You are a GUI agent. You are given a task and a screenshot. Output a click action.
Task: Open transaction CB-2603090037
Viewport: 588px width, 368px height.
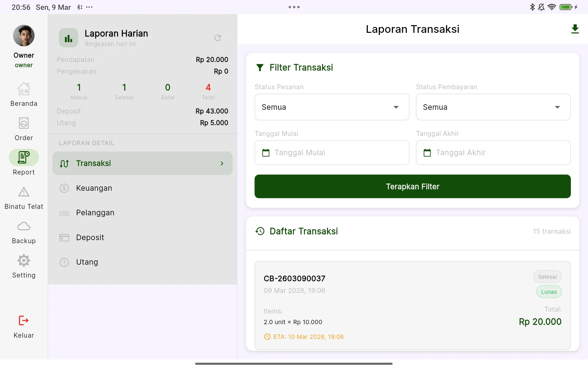click(413, 305)
